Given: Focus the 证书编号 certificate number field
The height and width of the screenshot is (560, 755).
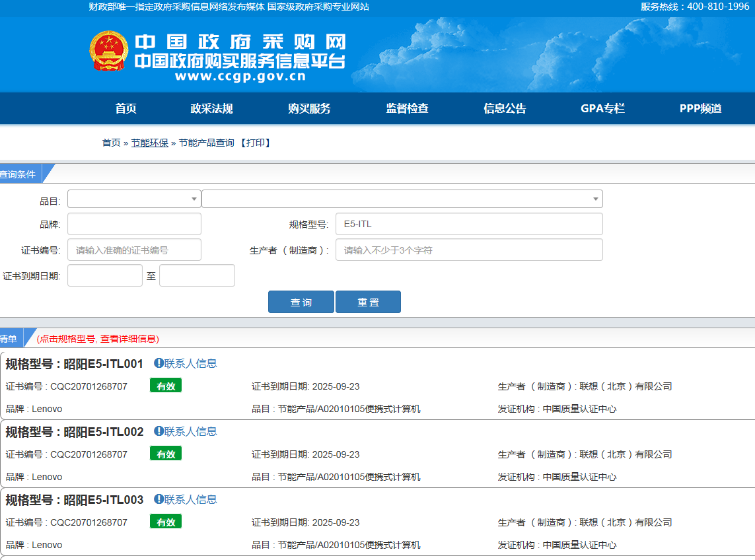Looking at the screenshot, I should (134, 250).
